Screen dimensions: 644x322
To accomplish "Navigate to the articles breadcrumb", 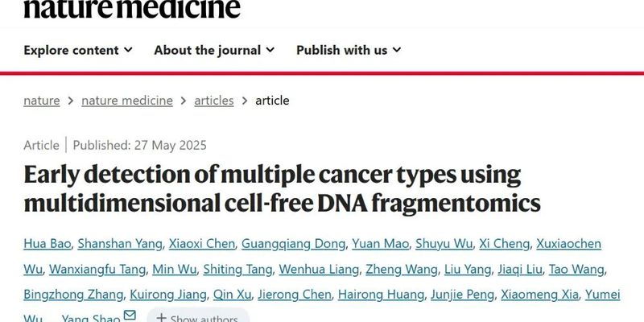I will pos(214,101).
